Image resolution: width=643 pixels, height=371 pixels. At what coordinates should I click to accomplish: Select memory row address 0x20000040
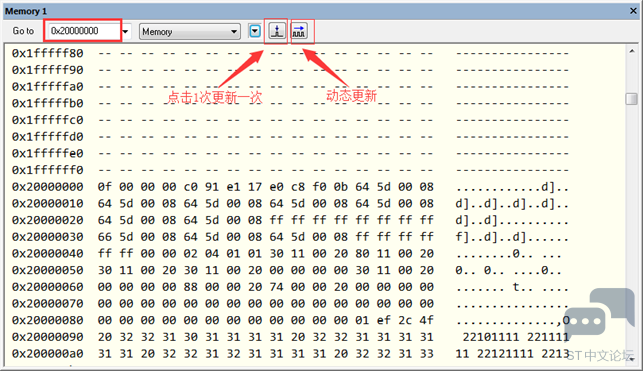(48, 254)
